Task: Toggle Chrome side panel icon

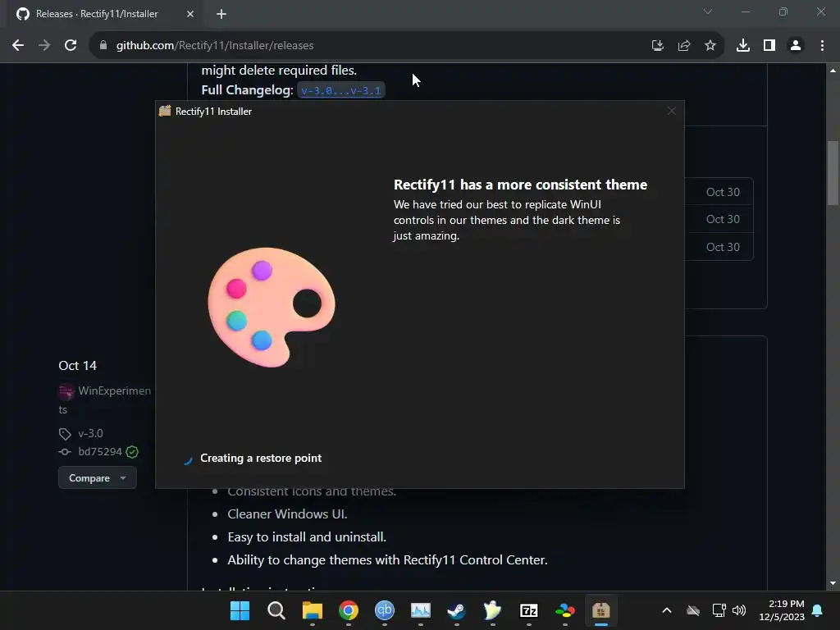Action: [769, 46]
